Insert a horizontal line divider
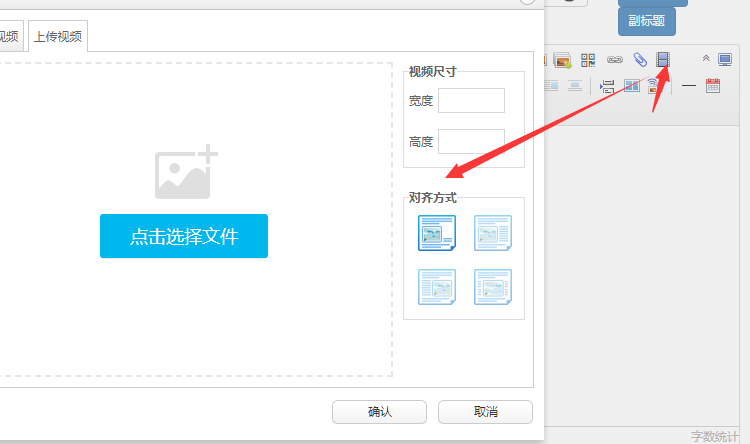The height and width of the screenshot is (444, 750). (688, 86)
